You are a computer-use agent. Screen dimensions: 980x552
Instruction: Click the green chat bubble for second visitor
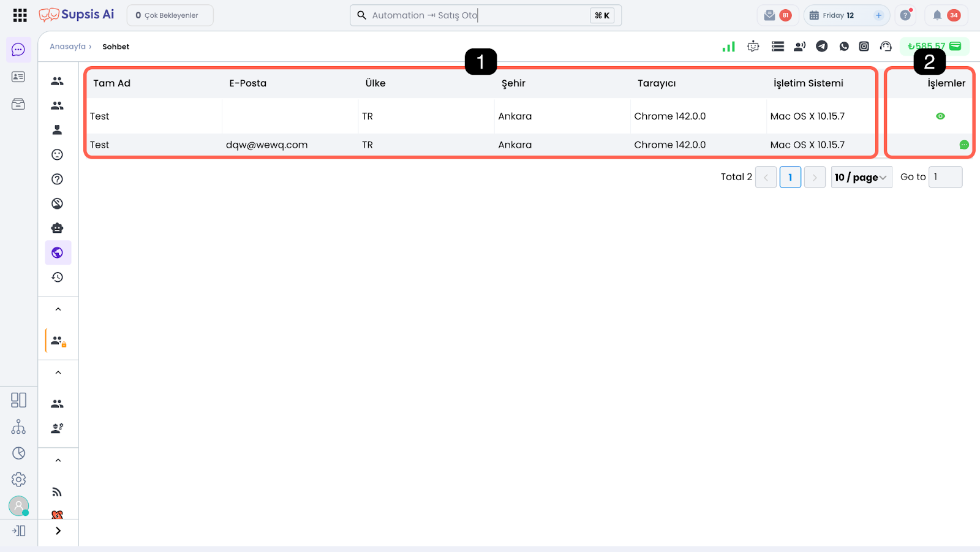[963, 145]
